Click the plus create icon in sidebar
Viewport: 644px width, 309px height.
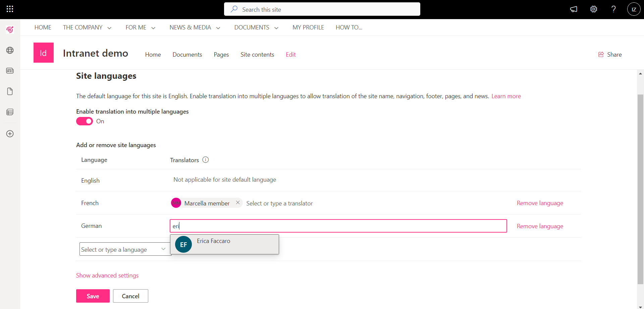(10, 134)
